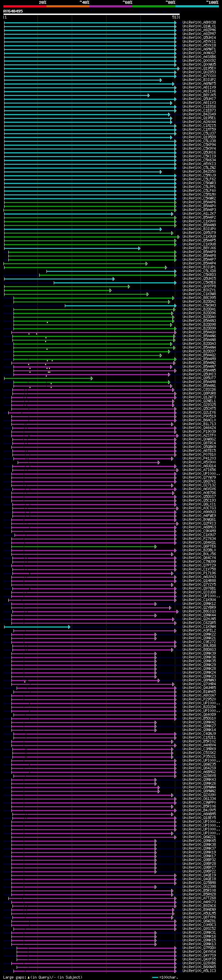
Task: Open hit UniRef100_A8HX38
Action: (x=199, y=23)
